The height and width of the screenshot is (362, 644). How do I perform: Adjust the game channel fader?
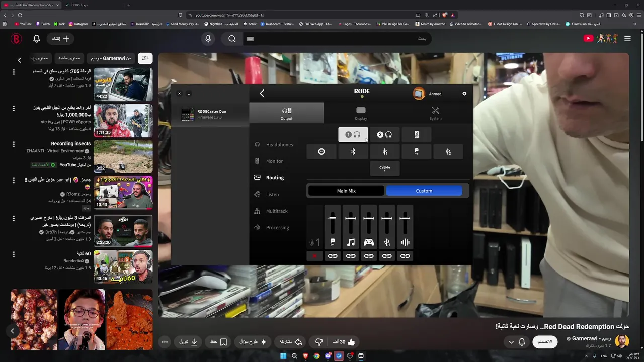click(x=369, y=218)
